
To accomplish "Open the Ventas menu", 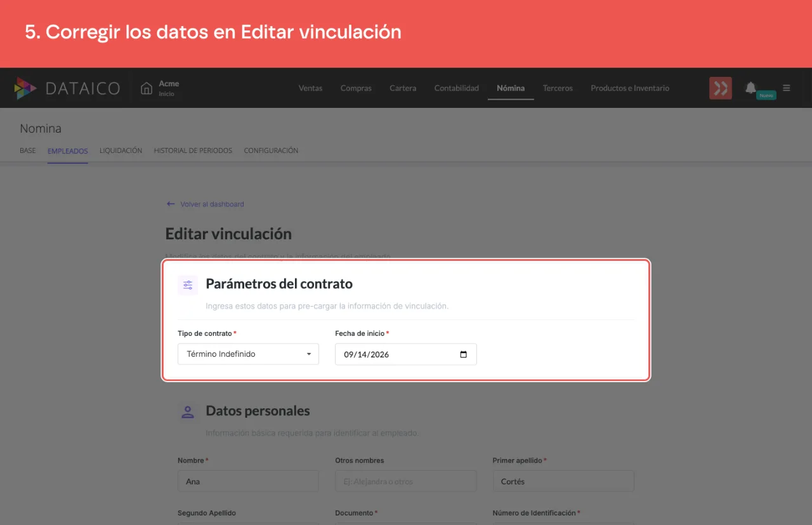I will [x=310, y=88].
